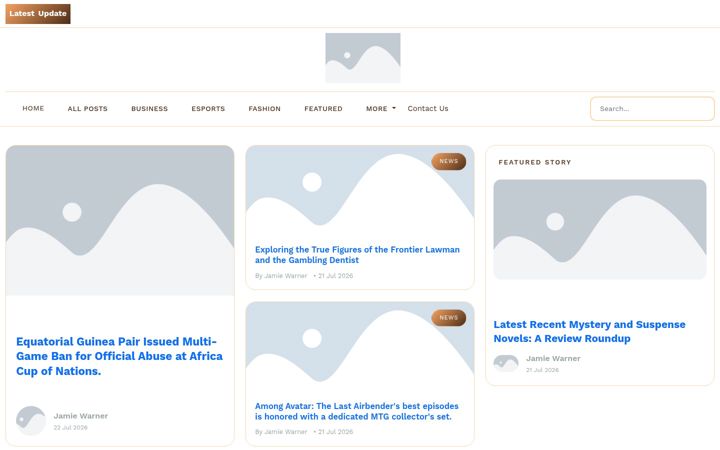This screenshot has width=720, height=450.
Task: Click NEWS badge on Avatar Airbender card
Action: pos(449,318)
